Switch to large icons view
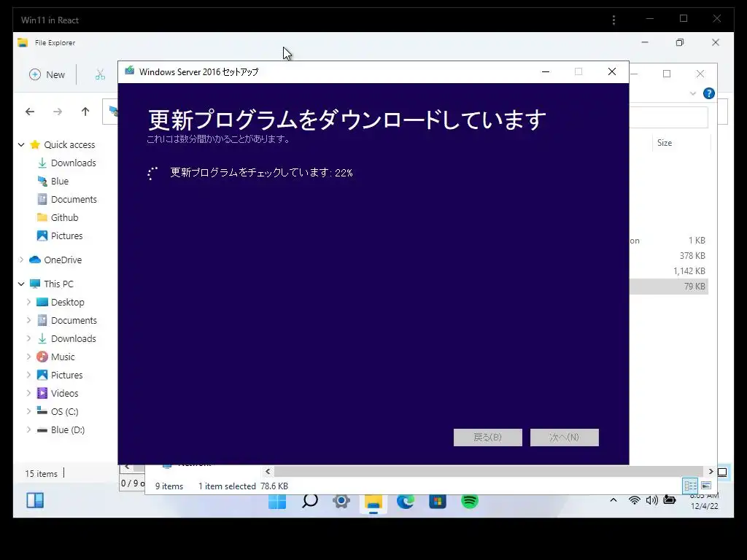The height and width of the screenshot is (560, 747). pos(706,486)
